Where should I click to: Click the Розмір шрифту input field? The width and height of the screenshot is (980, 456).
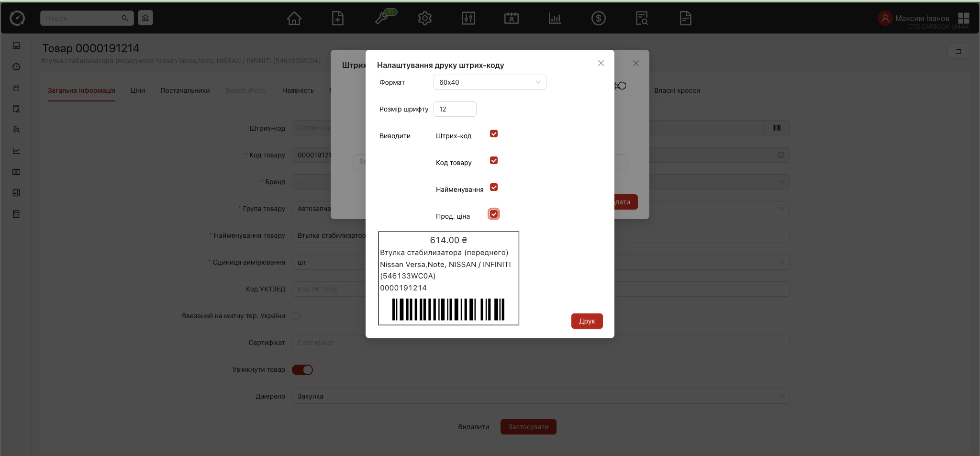click(455, 109)
